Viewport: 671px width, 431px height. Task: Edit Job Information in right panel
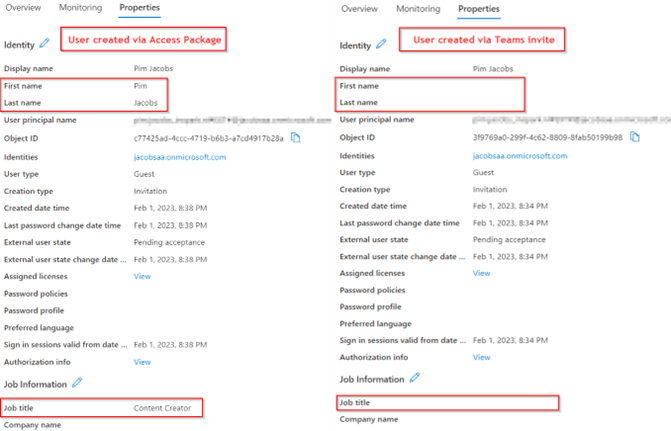(414, 378)
